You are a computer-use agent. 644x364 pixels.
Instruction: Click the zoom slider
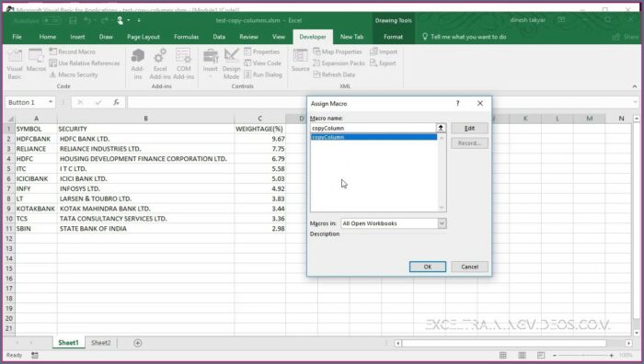click(582, 356)
